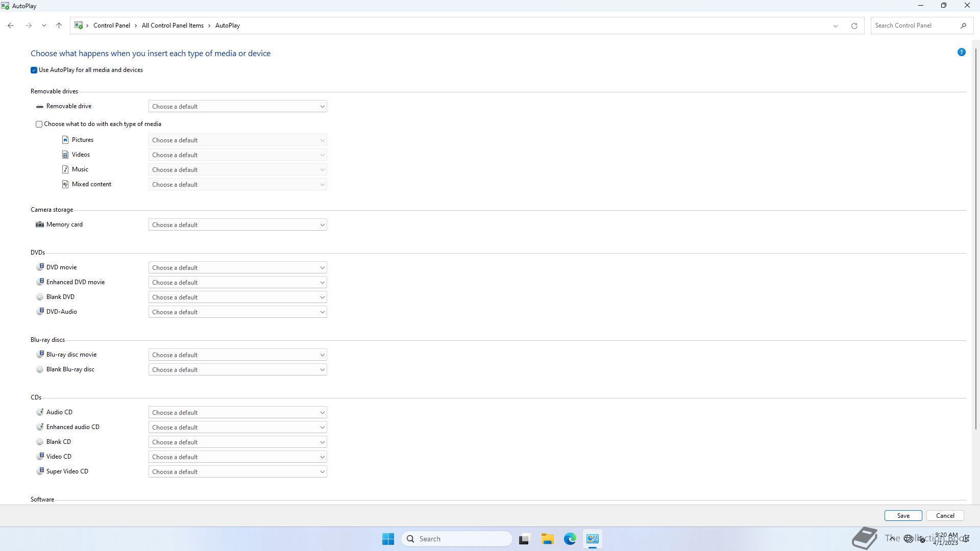
Task: Open recent locations chevron next to Forward
Action: [x=44, y=26]
